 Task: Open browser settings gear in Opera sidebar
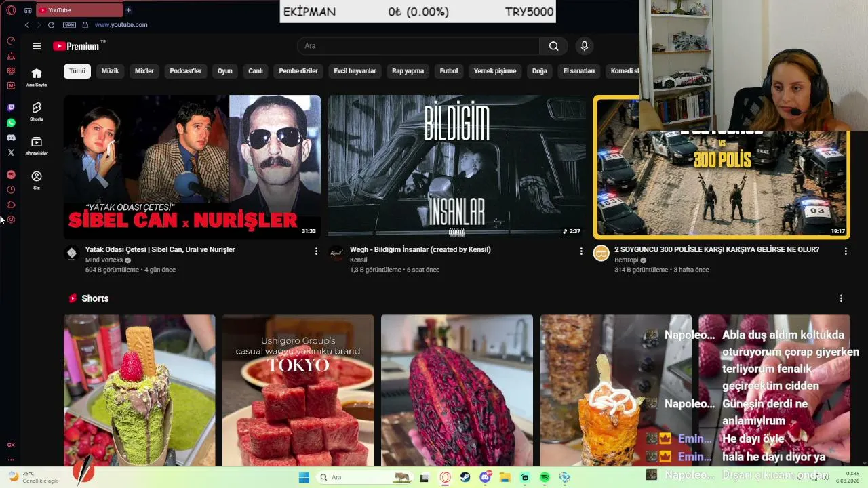tap(11, 220)
